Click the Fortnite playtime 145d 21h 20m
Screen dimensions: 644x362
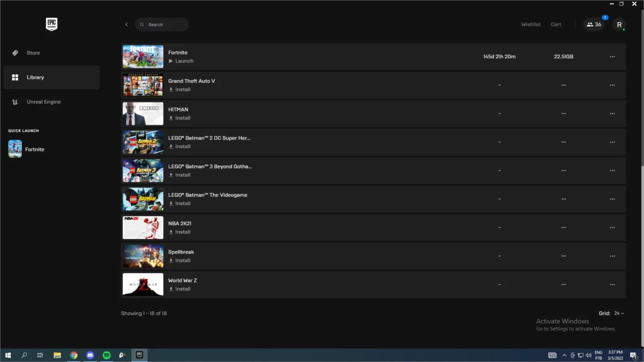tap(499, 57)
